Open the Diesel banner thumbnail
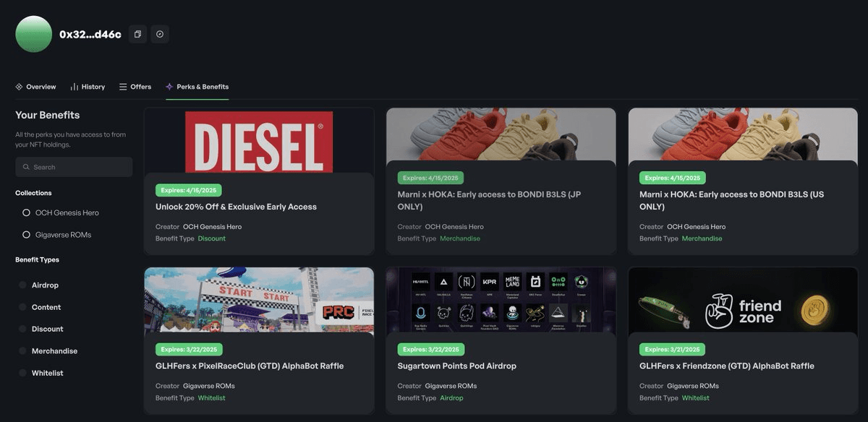 [x=259, y=140]
